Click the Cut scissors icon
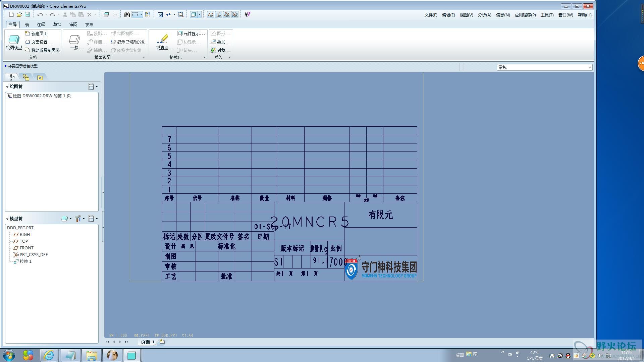Image resolution: width=644 pixels, height=362 pixels. [65, 14]
